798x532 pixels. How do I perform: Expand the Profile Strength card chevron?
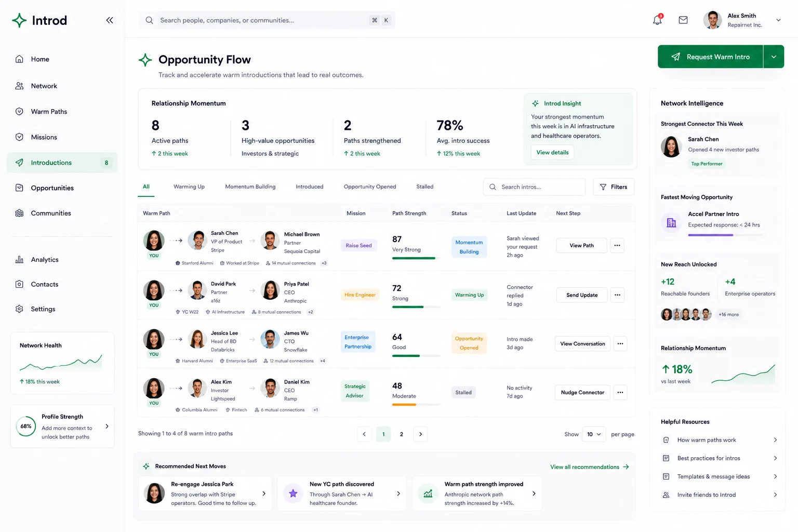coord(107,427)
